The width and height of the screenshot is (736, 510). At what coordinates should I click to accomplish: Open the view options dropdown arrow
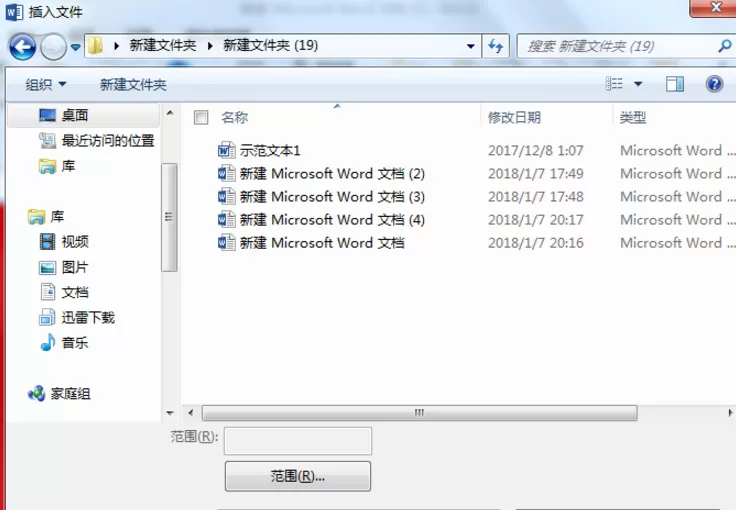point(638,84)
